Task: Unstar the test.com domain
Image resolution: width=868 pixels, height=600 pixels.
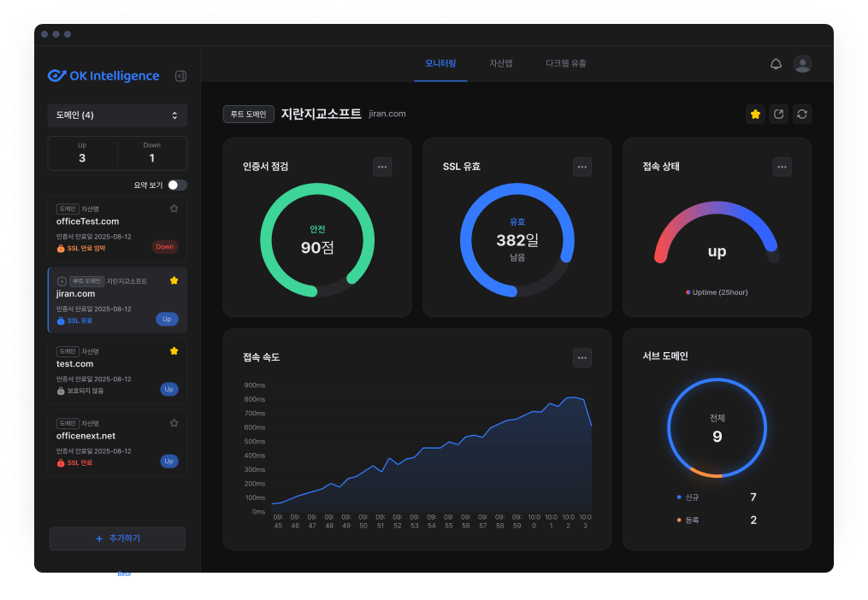Action: click(174, 351)
